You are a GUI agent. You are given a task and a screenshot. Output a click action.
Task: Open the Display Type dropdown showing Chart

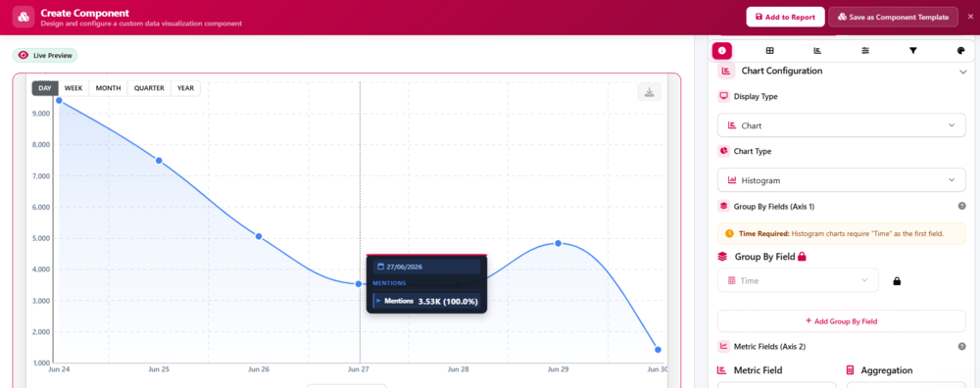click(x=841, y=125)
